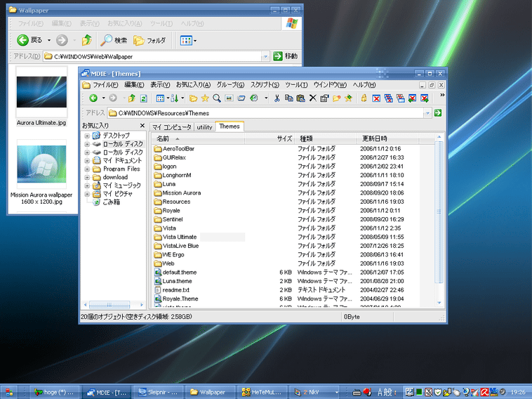Open properties icon in MDIE toolbar
The image size is (532, 399).
tap(324, 98)
